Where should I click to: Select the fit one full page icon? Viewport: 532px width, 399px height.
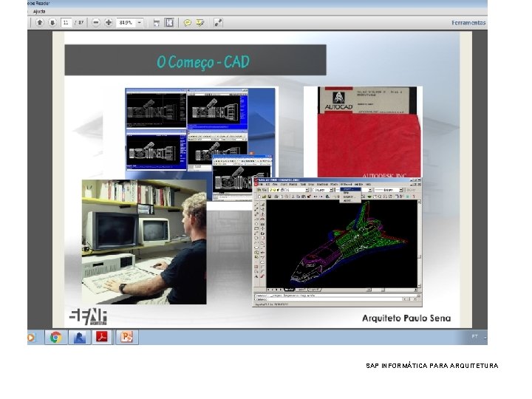click(x=169, y=23)
